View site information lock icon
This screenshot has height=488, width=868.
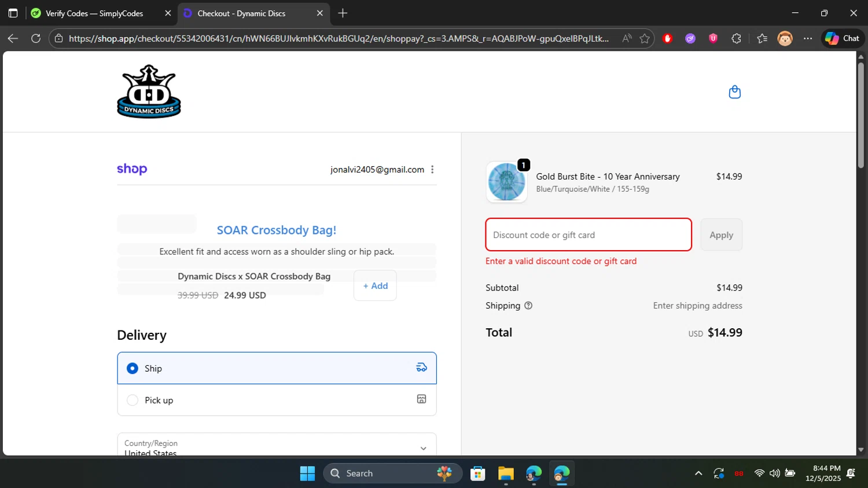[58, 38]
